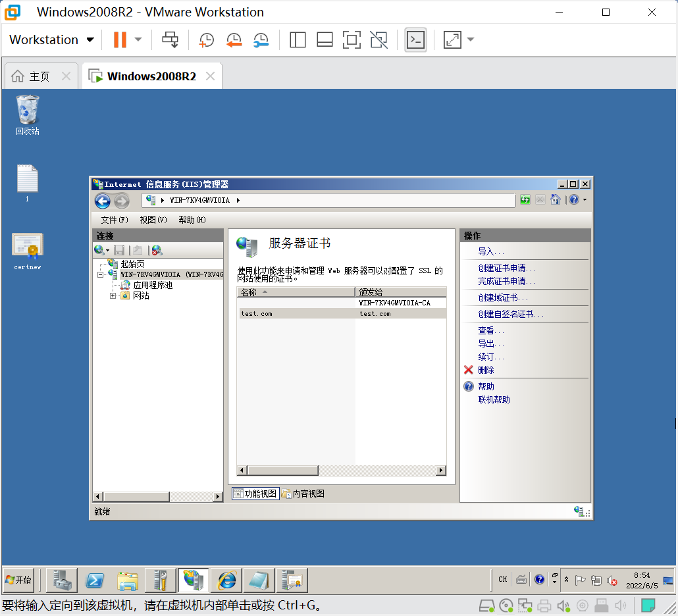Select 应用程序池 in connections tree
Viewport: 678px width, 616px height.
pos(153,286)
